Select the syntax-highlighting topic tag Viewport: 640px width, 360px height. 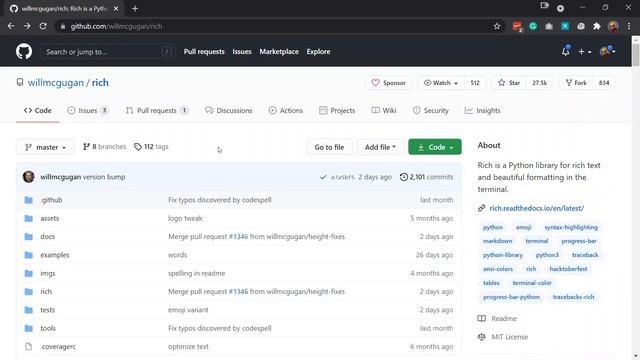571,227
